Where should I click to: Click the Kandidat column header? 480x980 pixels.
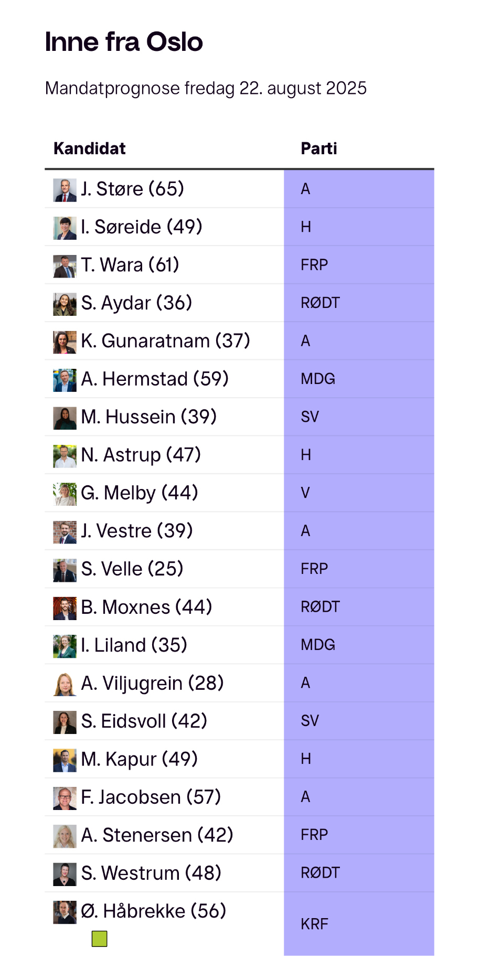(90, 148)
